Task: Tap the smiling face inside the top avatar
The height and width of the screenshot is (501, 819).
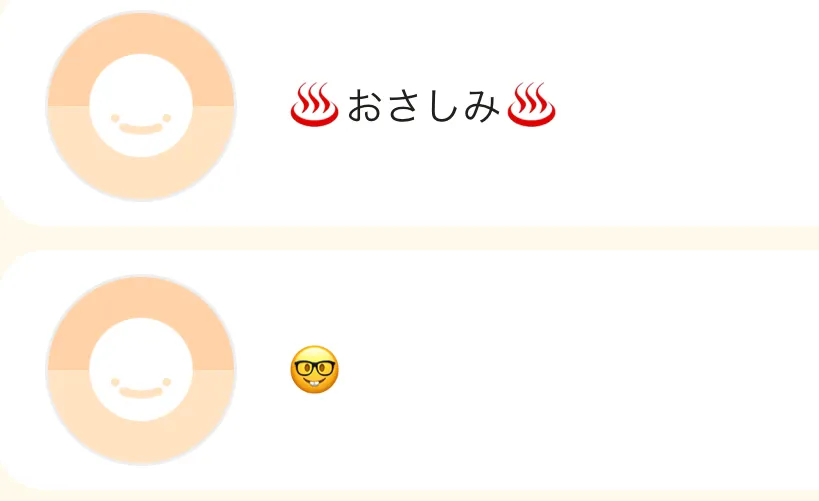Action: [x=141, y=106]
